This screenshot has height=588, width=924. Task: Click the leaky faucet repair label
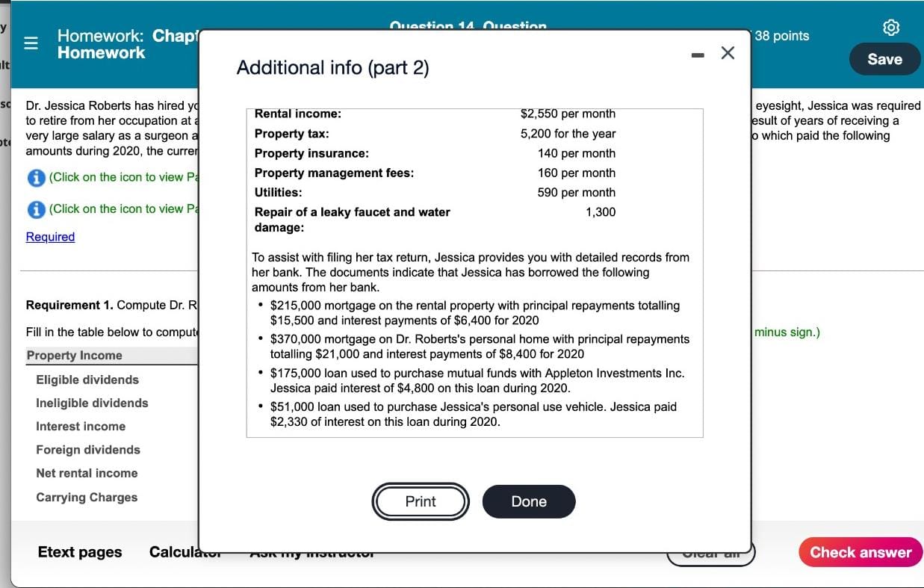[x=352, y=220]
